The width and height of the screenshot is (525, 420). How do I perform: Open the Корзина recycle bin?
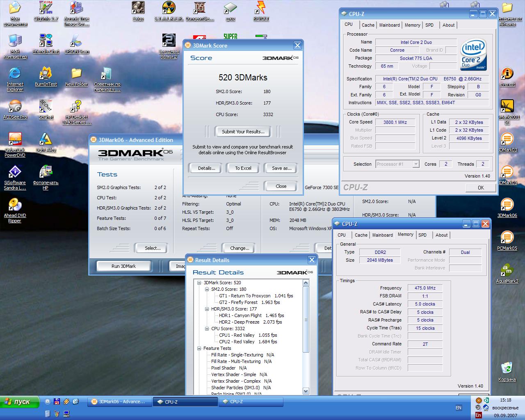pos(507,372)
